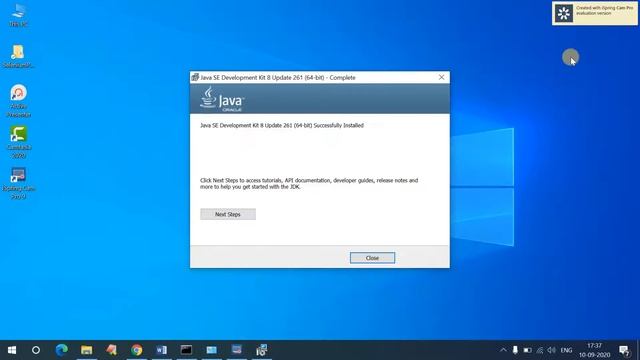Open the Wi-Fi network tray icon

(540, 350)
